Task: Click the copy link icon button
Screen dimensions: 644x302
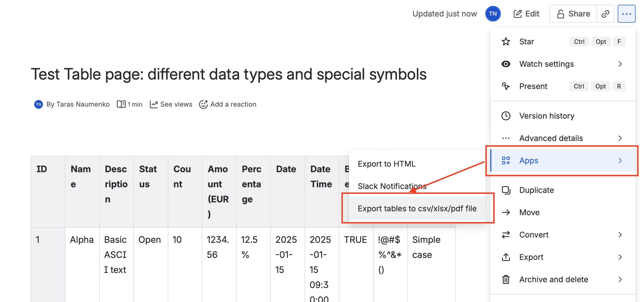Action: [605, 14]
